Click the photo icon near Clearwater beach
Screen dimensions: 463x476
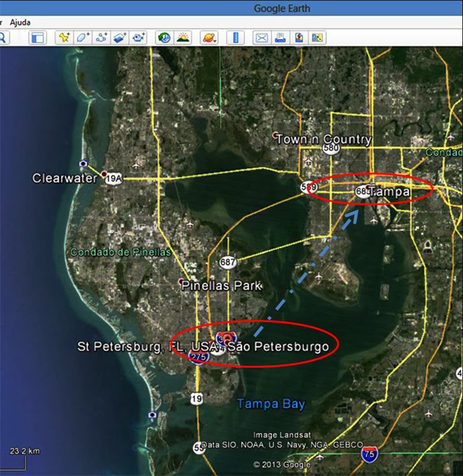point(83,164)
